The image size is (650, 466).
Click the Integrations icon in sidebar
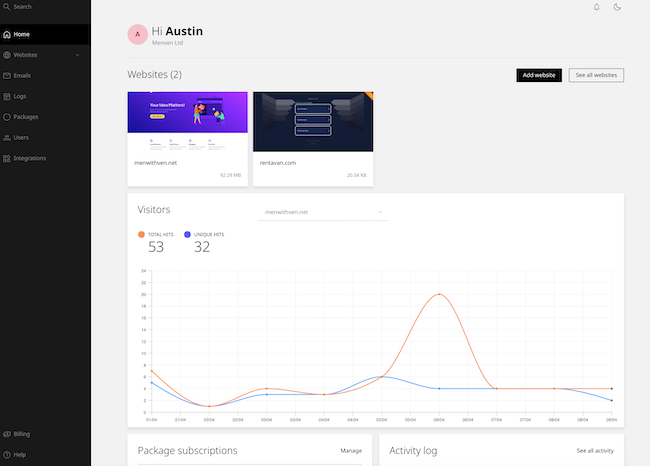pyautogui.click(x=7, y=158)
